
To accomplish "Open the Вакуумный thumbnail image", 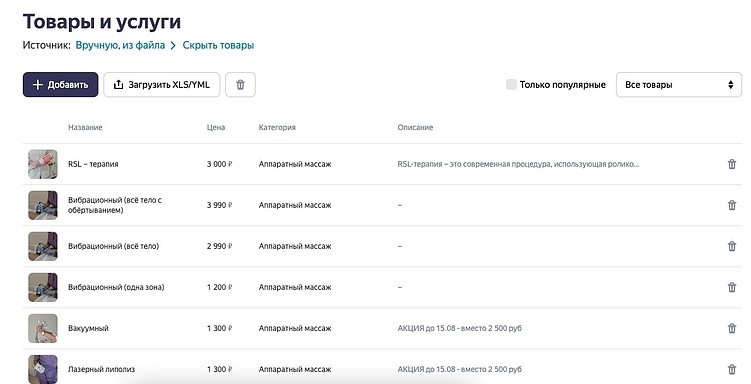I will (43, 328).
